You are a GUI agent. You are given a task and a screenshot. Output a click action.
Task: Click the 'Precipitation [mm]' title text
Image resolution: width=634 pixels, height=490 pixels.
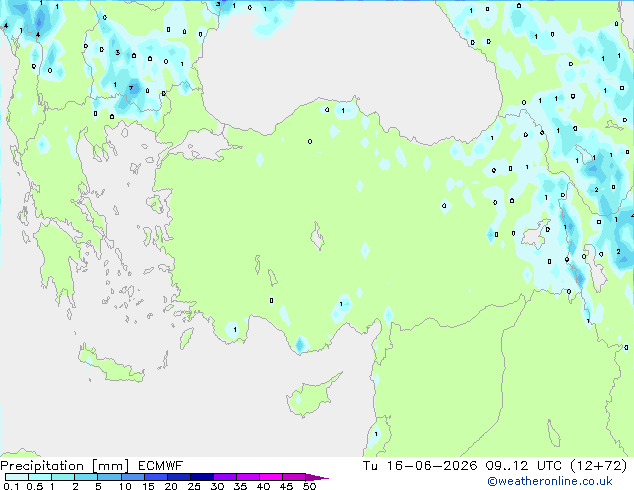[x=65, y=466]
